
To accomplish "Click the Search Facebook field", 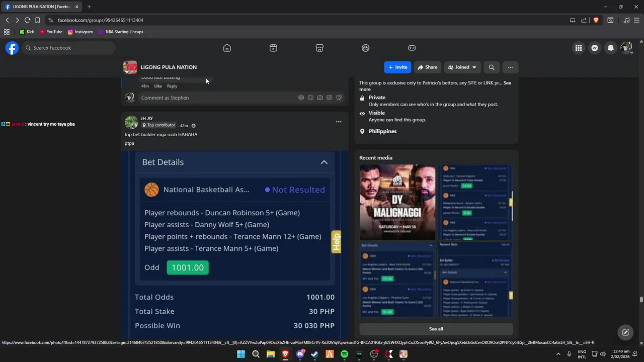I will (68, 48).
